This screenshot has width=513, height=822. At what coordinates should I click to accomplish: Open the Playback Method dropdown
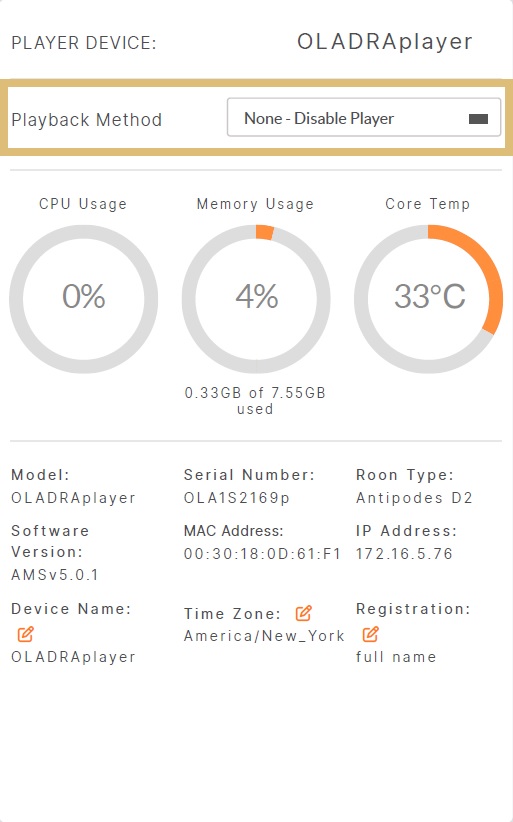(x=364, y=117)
